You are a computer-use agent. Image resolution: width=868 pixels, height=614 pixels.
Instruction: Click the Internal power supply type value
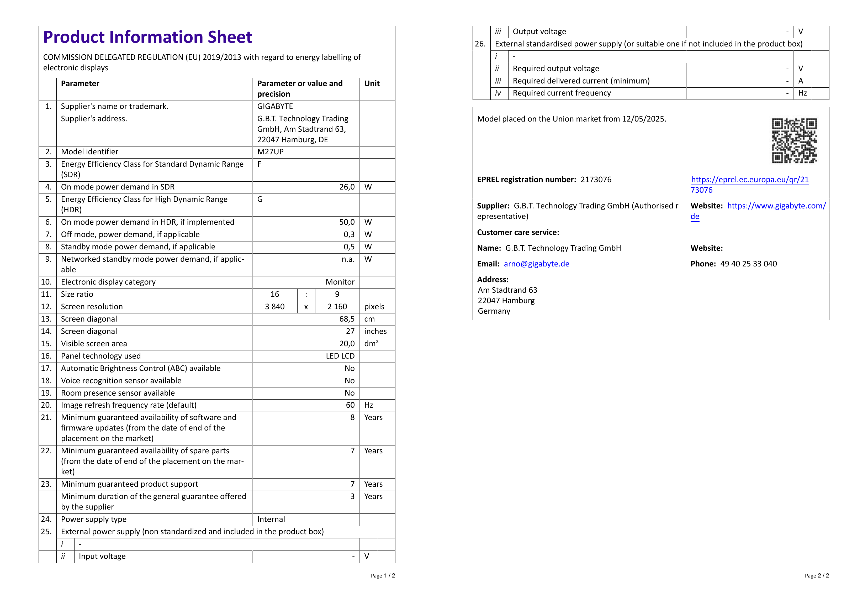(271, 519)
